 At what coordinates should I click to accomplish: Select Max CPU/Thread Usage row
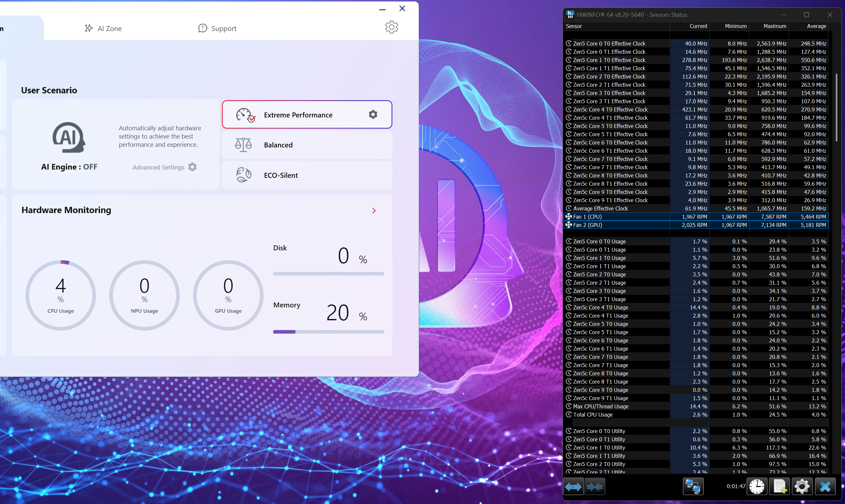696,406
